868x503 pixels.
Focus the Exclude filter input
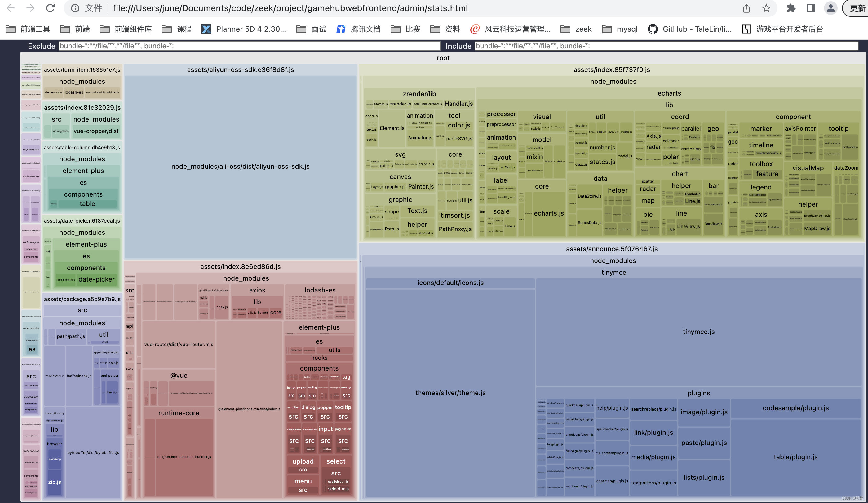tap(249, 46)
